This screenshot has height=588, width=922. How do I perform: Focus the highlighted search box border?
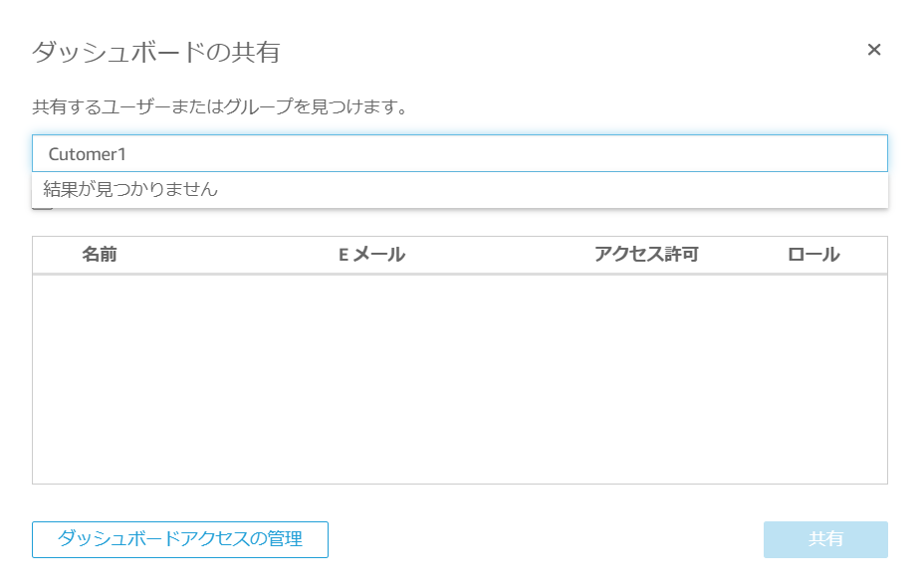click(x=460, y=153)
